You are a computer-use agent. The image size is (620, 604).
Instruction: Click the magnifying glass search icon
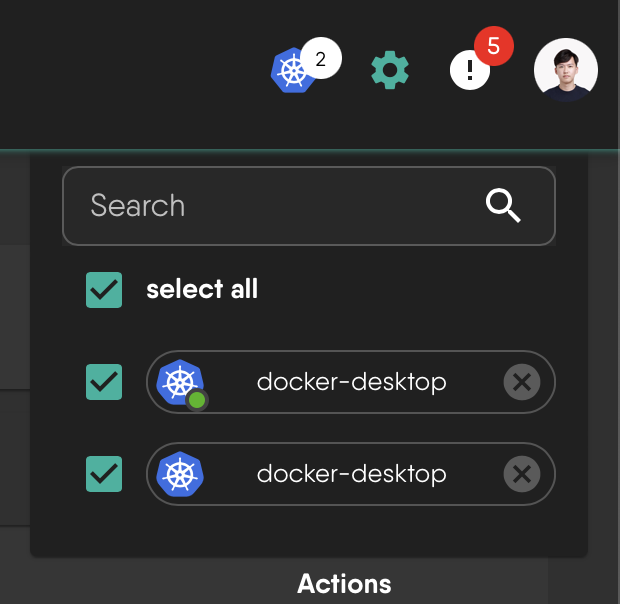tap(503, 206)
